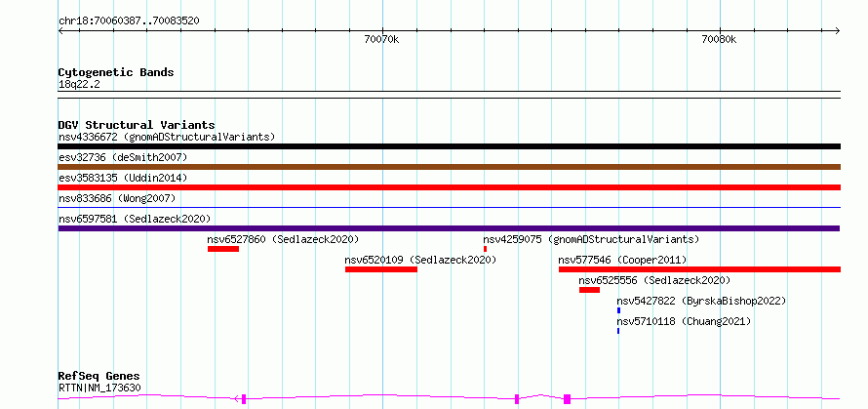This screenshot has width=868, height=409.
Task: Open the nsv5710118 (Chuang2021) label
Action: pyautogui.click(x=685, y=321)
